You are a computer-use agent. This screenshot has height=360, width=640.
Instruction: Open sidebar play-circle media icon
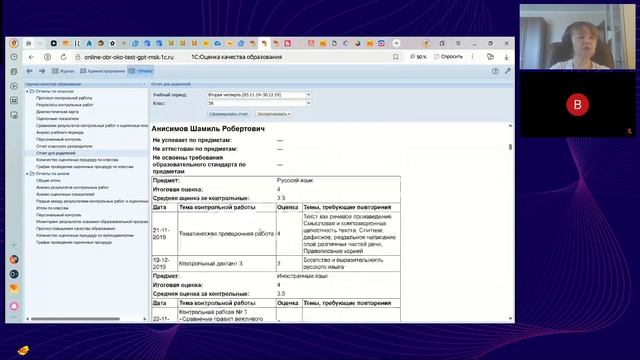14,86
